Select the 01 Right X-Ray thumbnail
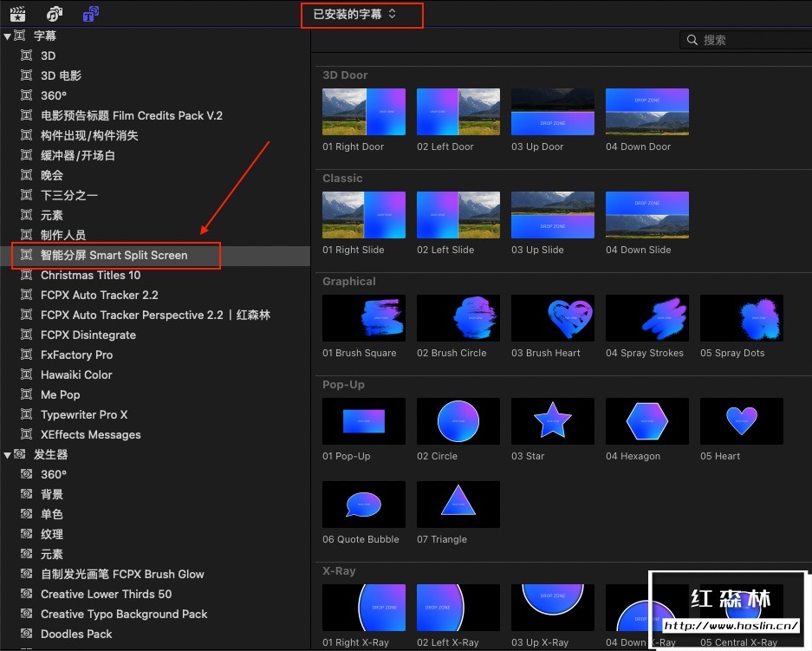812x651 pixels. click(x=364, y=608)
